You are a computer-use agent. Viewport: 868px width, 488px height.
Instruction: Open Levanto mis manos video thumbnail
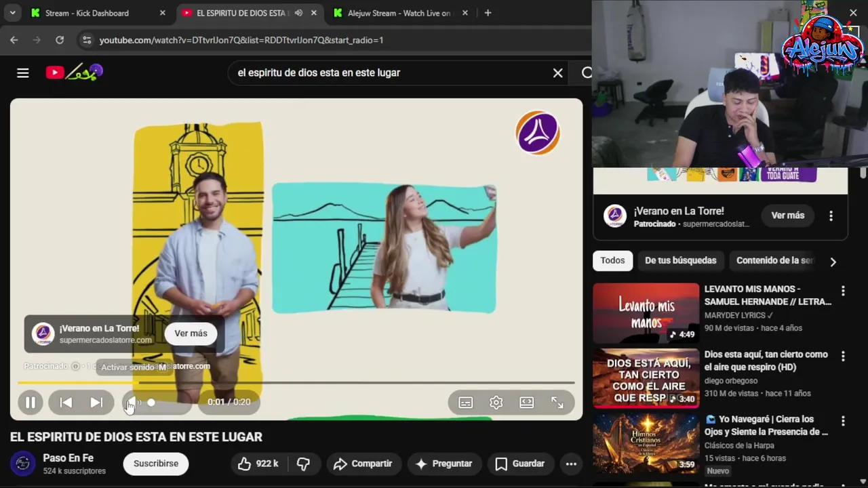[x=646, y=313]
